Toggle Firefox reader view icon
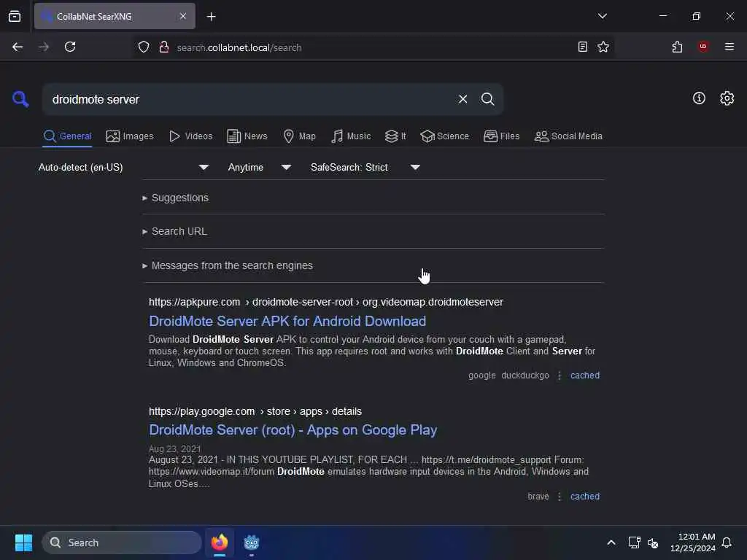This screenshot has height=560, width=747. [x=583, y=47]
